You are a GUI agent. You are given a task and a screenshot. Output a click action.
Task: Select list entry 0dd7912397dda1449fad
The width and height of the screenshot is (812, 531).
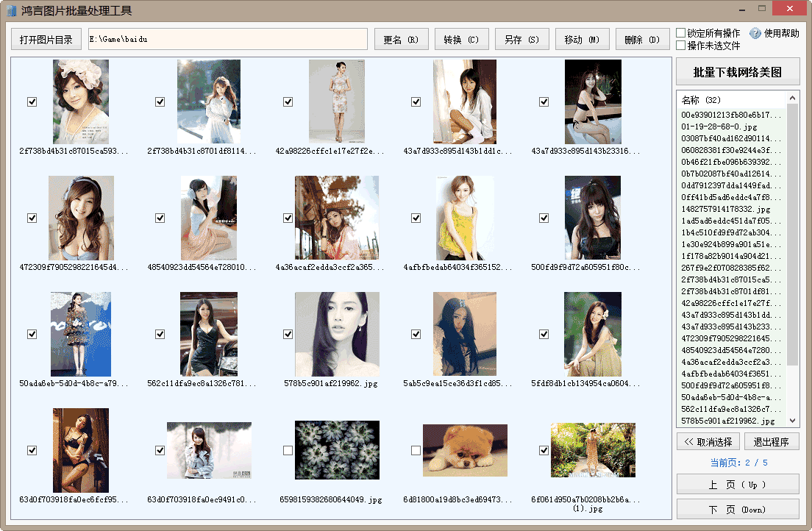pyautogui.click(x=733, y=185)
